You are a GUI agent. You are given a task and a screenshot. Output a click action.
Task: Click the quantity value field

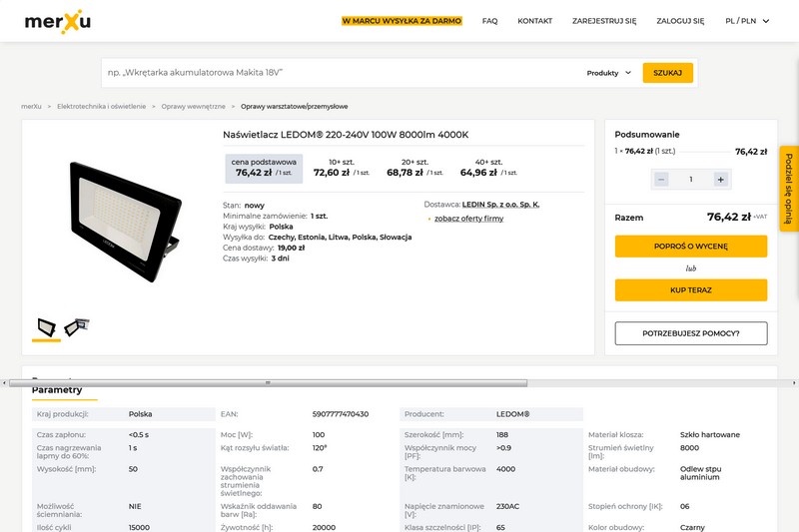point(691,180)
